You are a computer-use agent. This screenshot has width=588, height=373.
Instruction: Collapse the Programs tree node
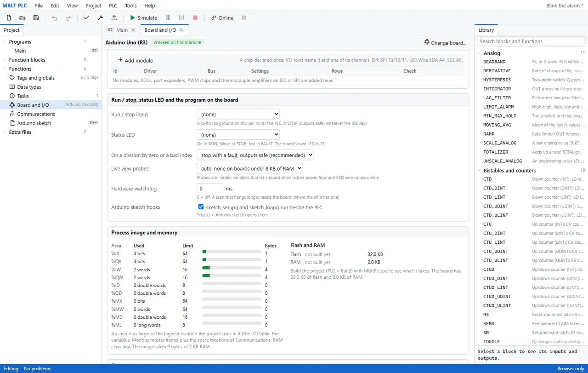coord(5,42)
